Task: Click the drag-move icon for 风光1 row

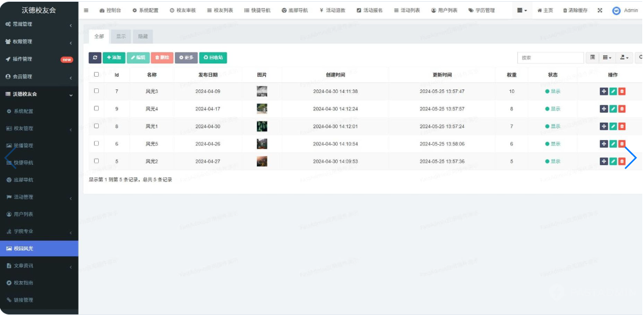Action: (x=604, y=126)
